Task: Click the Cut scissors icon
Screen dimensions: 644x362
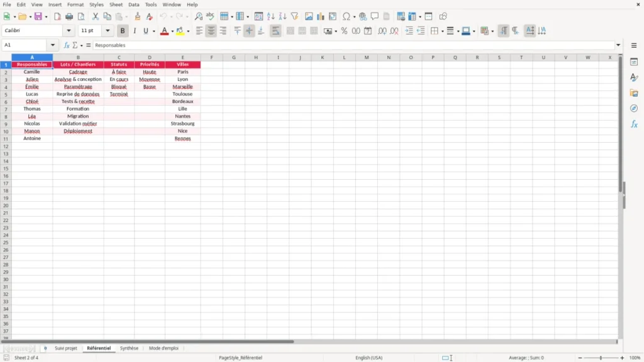Action: click(x=96, y=16)
